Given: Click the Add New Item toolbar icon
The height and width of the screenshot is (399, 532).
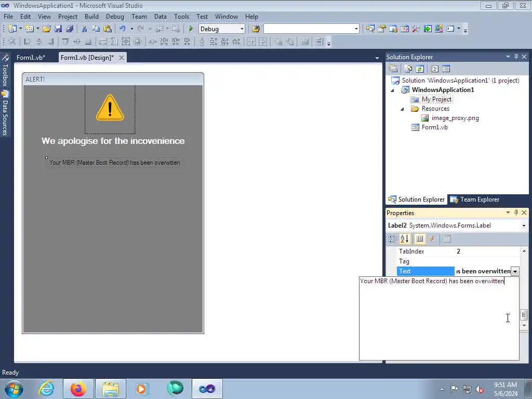Looking at the screenshot, I should pyautogui.click(x=30, y=29).
